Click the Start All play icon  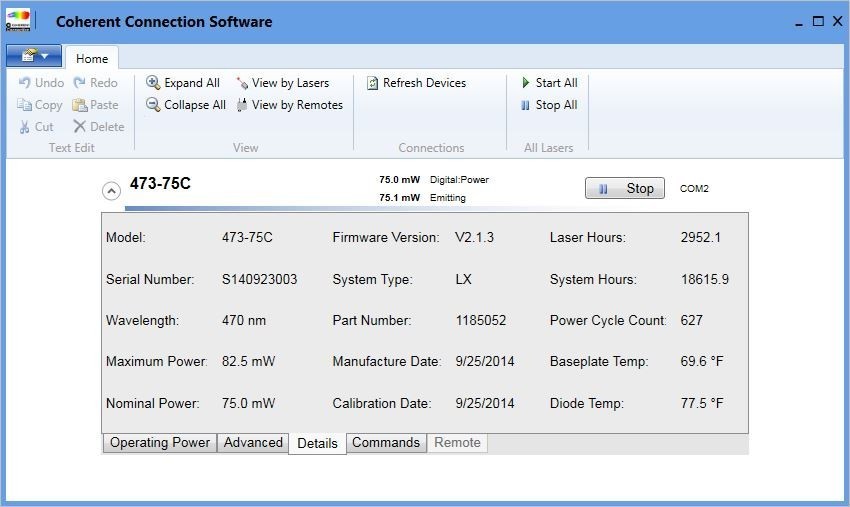click(x=525, y=82)
